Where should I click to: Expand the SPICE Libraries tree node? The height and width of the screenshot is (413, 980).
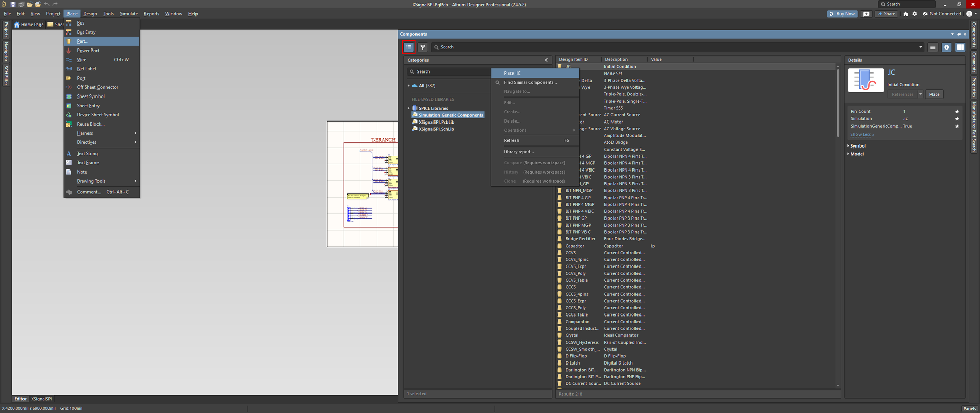(x=409, y=108)
